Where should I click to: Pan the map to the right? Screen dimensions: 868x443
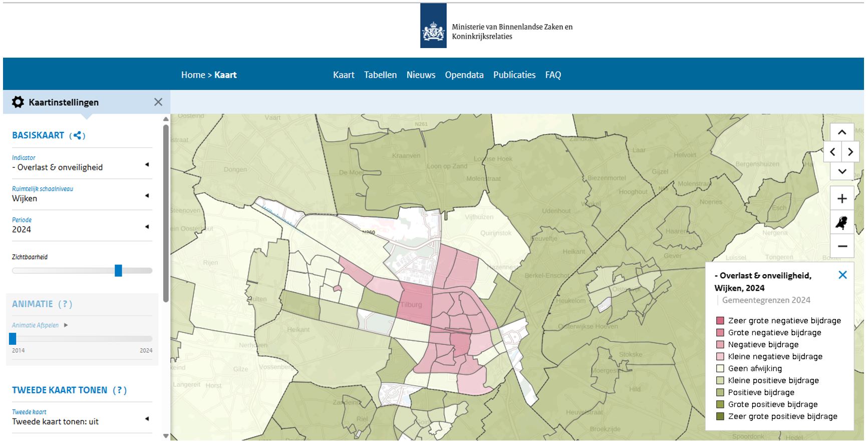pos(850,152)
